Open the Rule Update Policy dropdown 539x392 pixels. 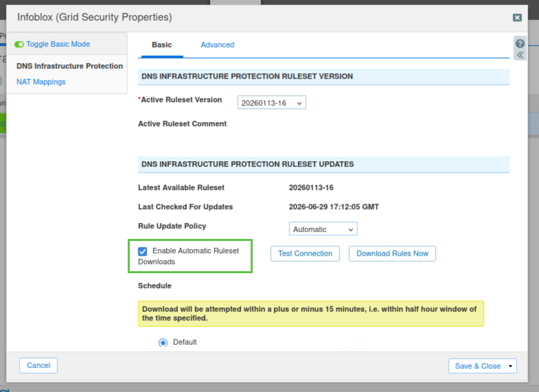(323, 229)
